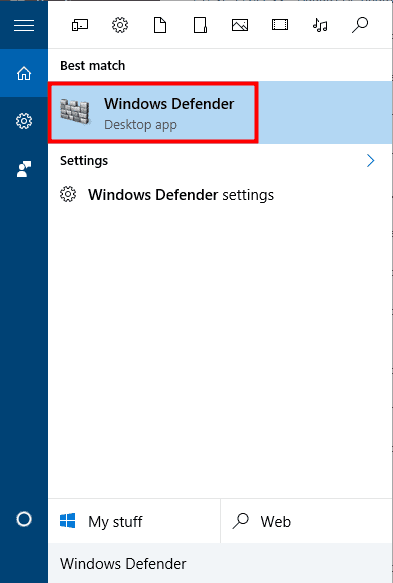The width and height of the screenshot is (393, 583).
Task: Filter results by Photos icon
Action: coord(240,25)
